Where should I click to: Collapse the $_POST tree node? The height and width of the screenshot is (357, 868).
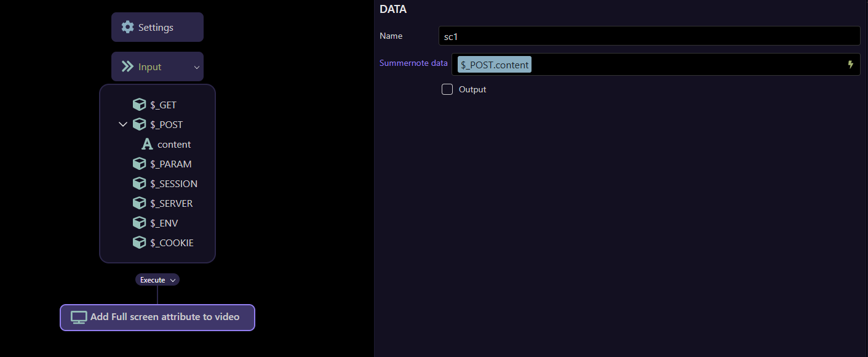123,124
